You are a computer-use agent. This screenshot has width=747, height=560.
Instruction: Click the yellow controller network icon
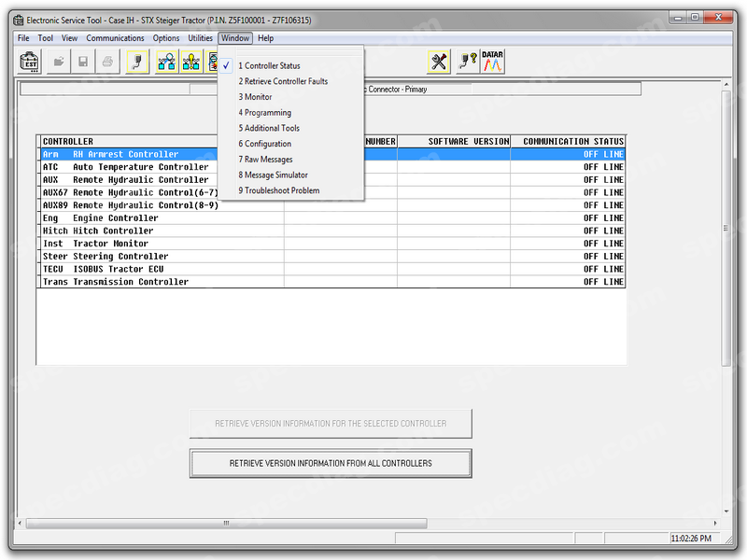pyautogui.click(x=190, y=62)
